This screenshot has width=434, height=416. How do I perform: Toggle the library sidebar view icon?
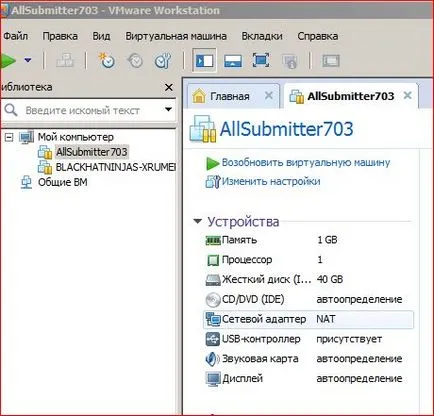pyautogui.click(x=204, y=61)
